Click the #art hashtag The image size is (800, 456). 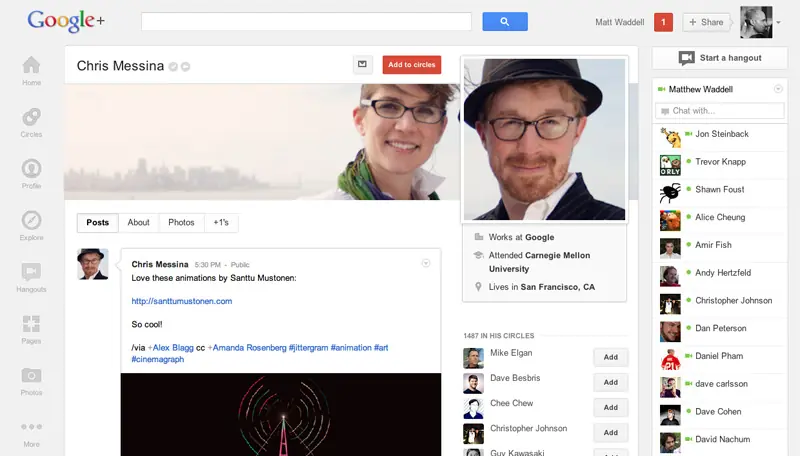point(381,347)
